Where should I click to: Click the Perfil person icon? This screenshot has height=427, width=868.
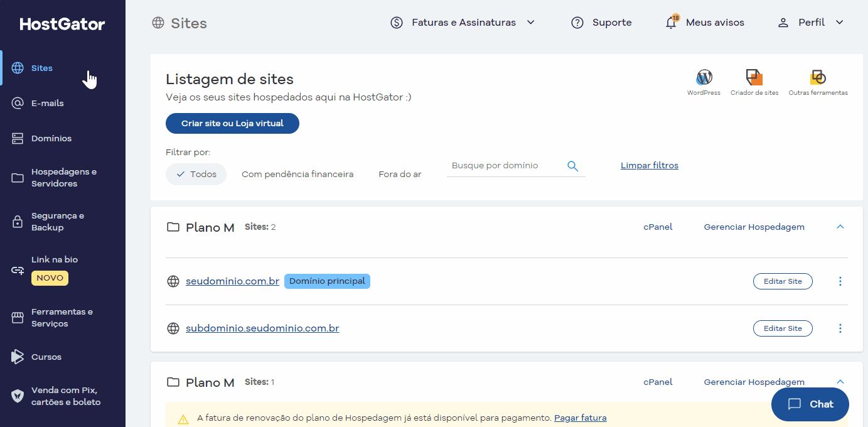[783, 23]
